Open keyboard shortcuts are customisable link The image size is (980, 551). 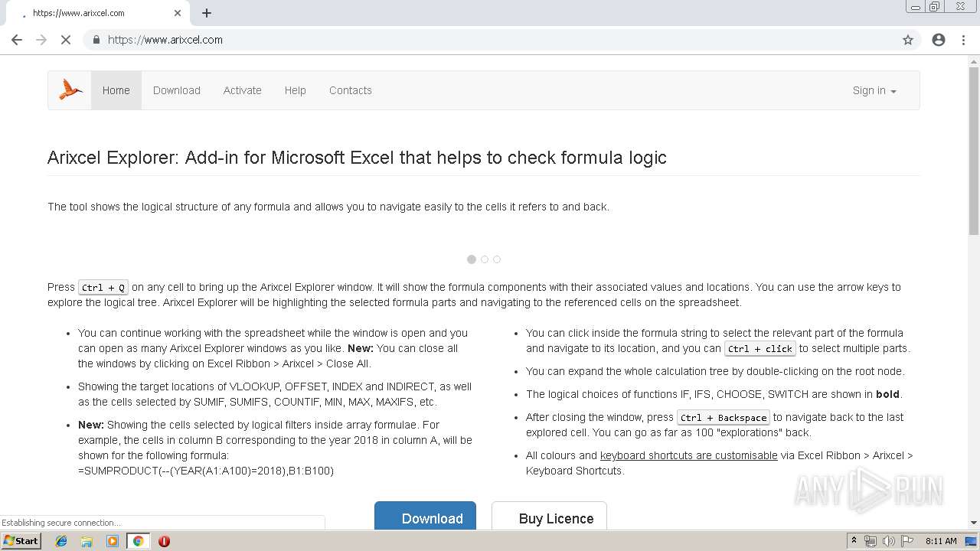click(x=689, y=455)
